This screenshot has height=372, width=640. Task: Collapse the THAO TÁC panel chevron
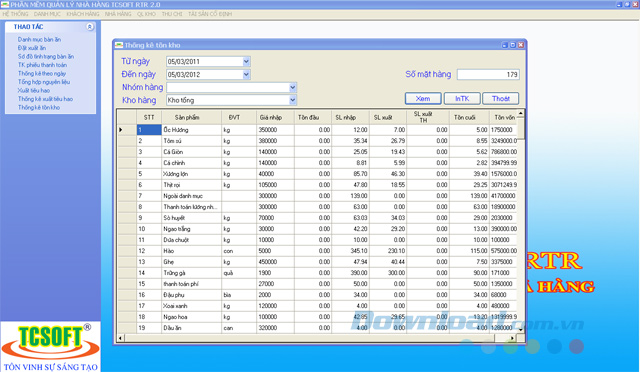point(90,27)
